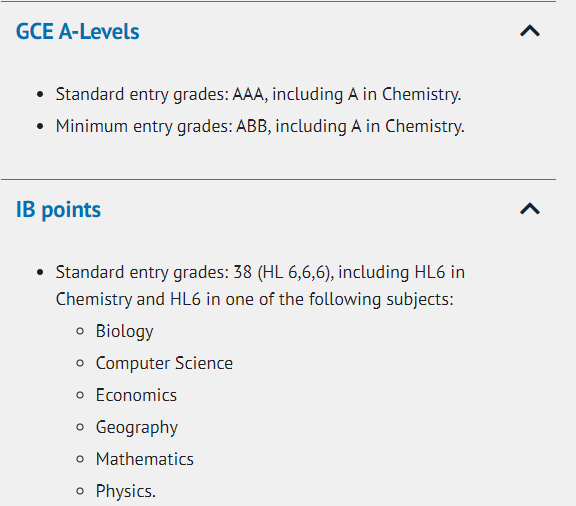Click the Standard entry grades AAA line
Image resolution: width=576 pixels, height=506 pixels.
click(258, 94)
